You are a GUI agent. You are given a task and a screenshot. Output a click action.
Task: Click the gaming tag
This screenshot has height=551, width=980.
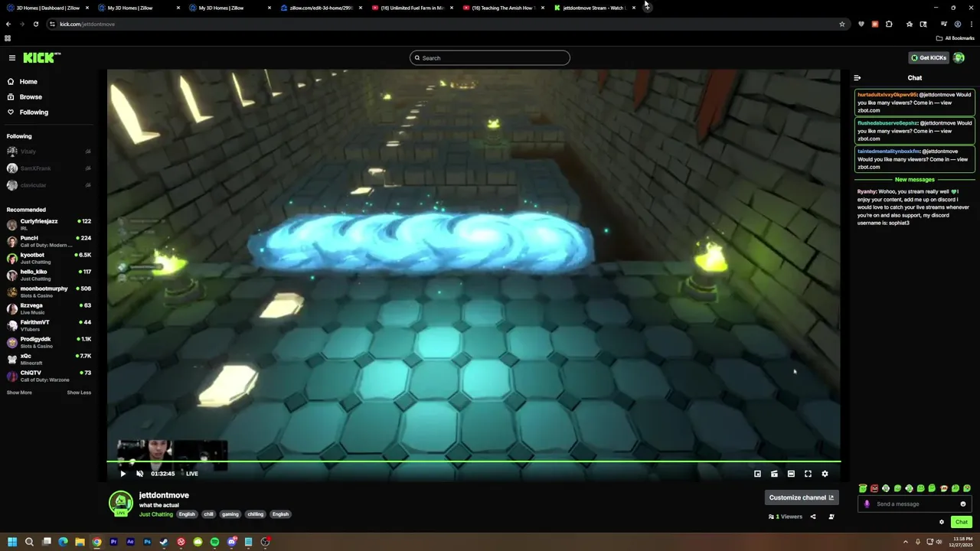point(230,514)
